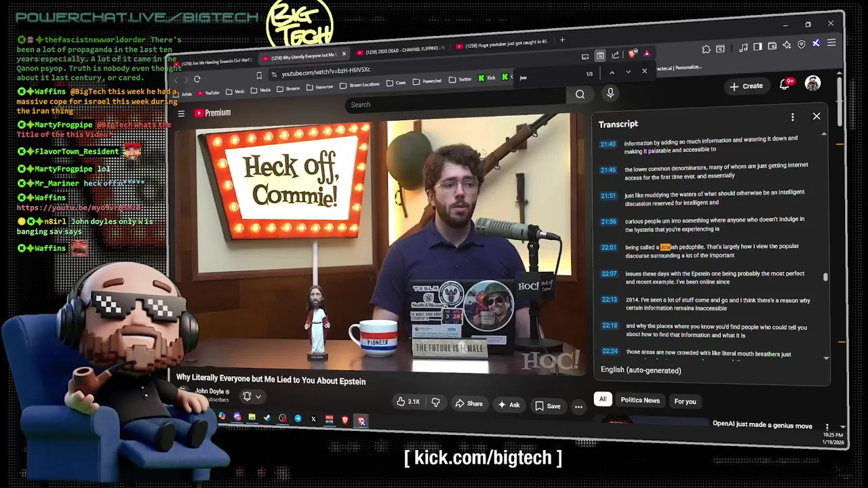The width and height of the screenshot is (868, 488).
Task: Select the Politics News filter chip
Action: [640, 400]
